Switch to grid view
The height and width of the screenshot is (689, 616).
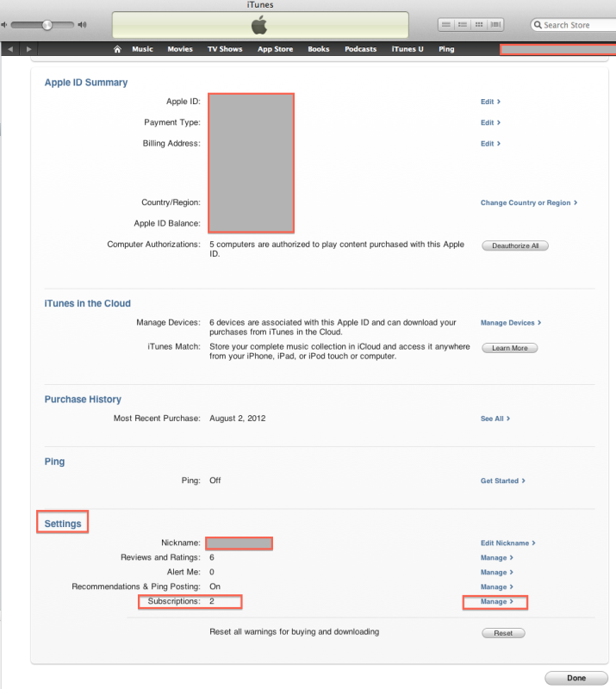[479, 25]
